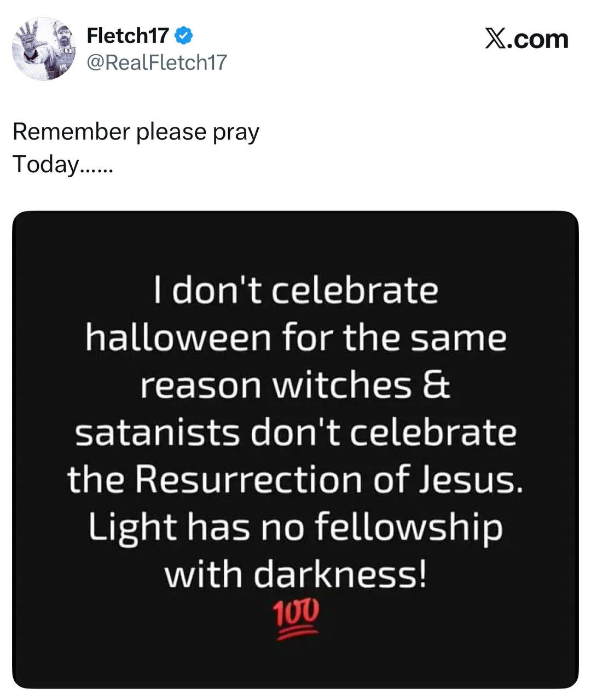Open Fletch17's profile avatar picture
Image resolution: width=591 pixels, height=700 pixels.
point(43,49)
